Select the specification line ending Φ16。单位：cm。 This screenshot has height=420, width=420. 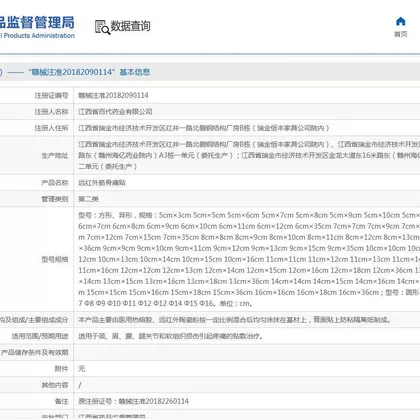(166, 303)
